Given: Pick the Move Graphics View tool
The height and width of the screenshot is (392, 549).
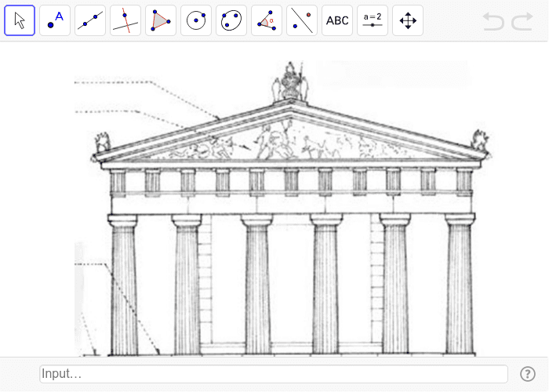Looking at the screenshot, I should pos(408,20).
